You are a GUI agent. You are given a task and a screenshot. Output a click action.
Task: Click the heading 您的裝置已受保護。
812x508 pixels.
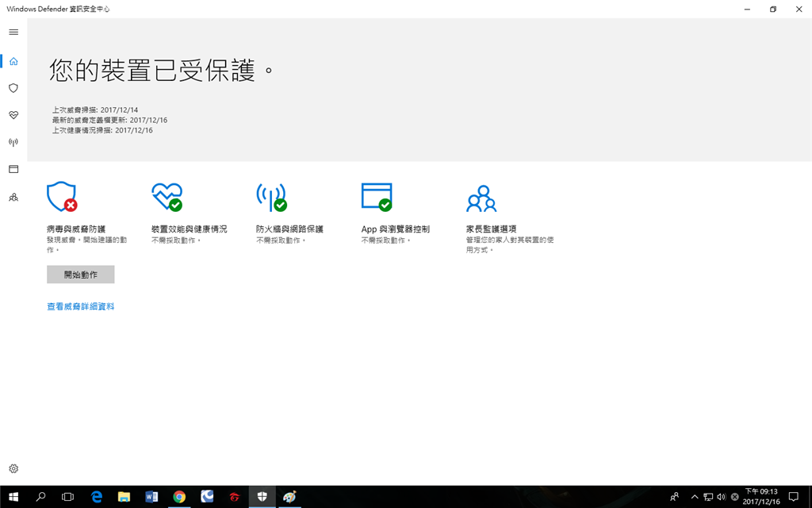[x=160, y=70]
